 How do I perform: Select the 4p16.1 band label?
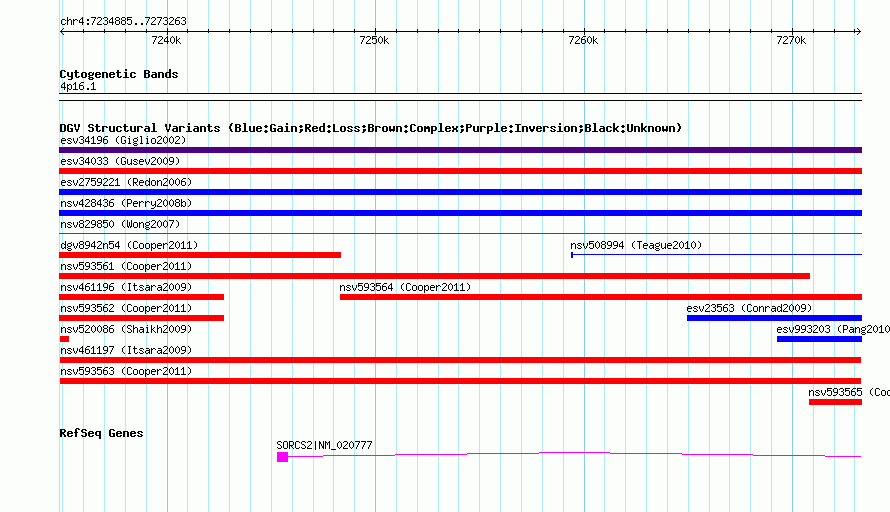click(78, 86)
